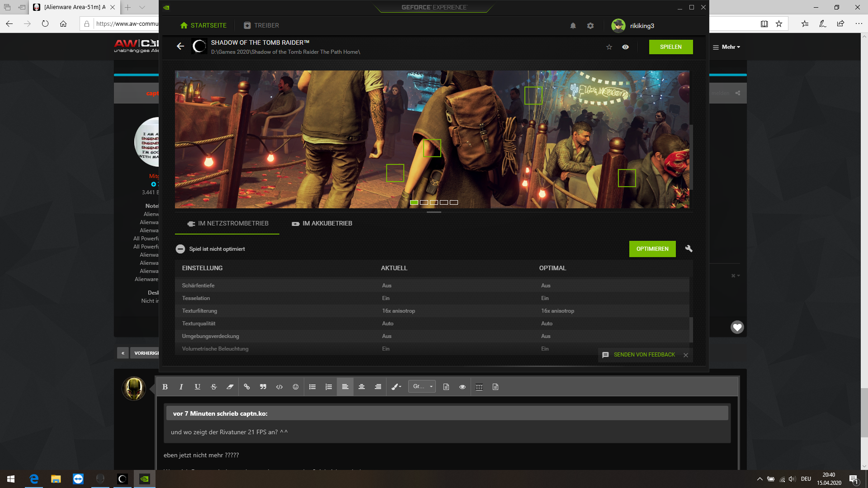Expand the Mehr menu

(726, 47)
